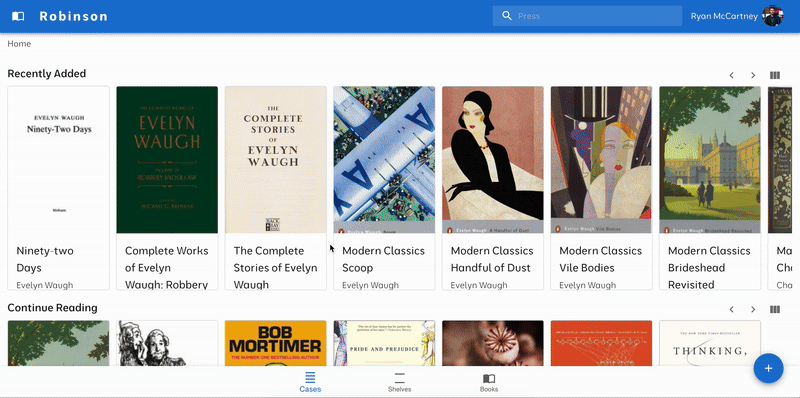Go to next Recently Added items
Image resolution: width=800 pixels, height=398 pixels.
(x=753, y=75)
